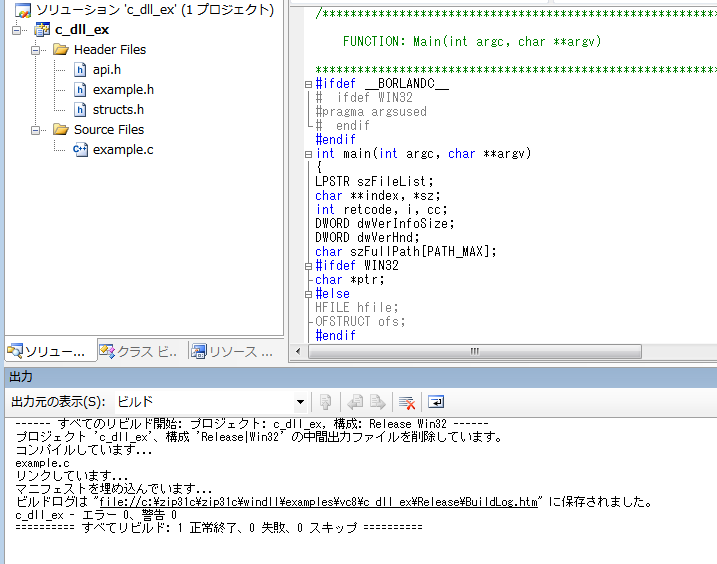Click the 'OFSTRUCT ofs;' code line
Viewport: 717px width, 564px height.
pos(360,322)
